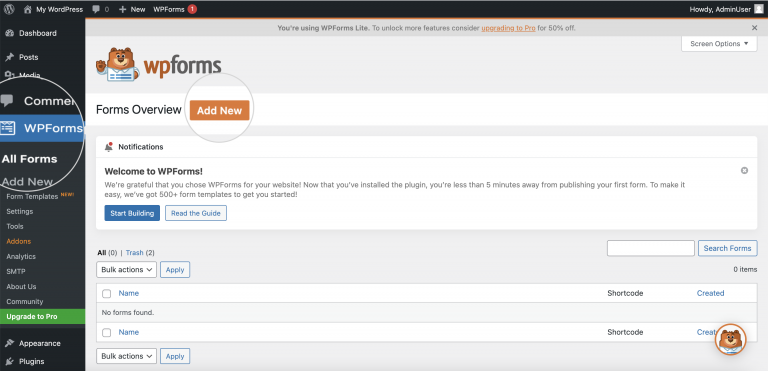Open Plugins in the sidebar
Viewport: 768px width, 371px height.
pyautogui.click(x=31, y=361)
